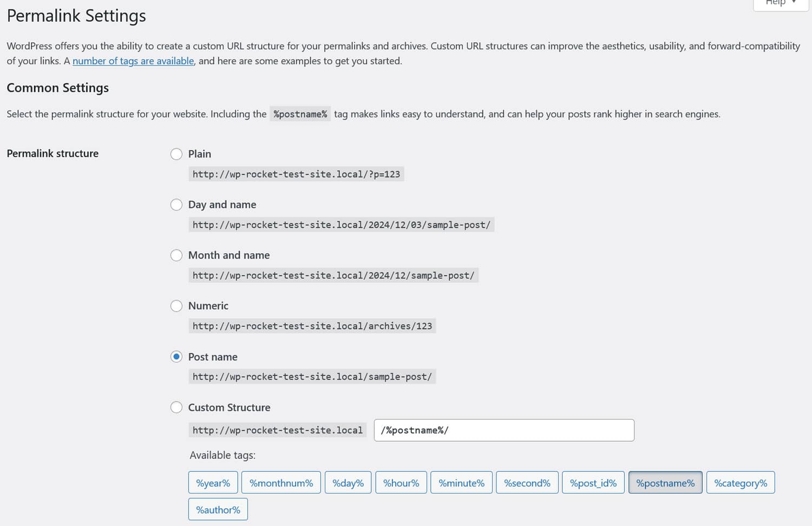
Task: Select the Month and name radio button
Action: 176,255
